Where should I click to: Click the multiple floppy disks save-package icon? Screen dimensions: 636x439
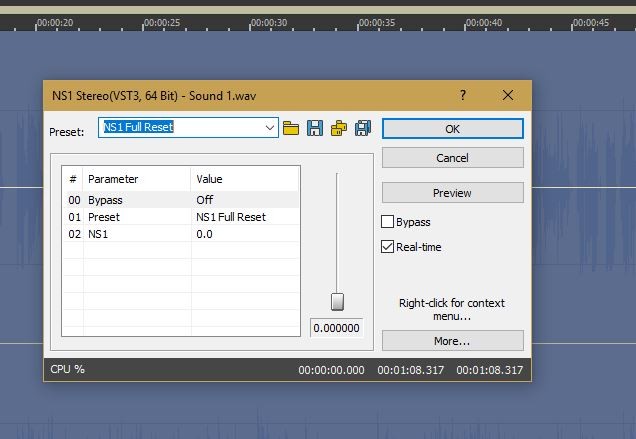click(x=363, y=128)
